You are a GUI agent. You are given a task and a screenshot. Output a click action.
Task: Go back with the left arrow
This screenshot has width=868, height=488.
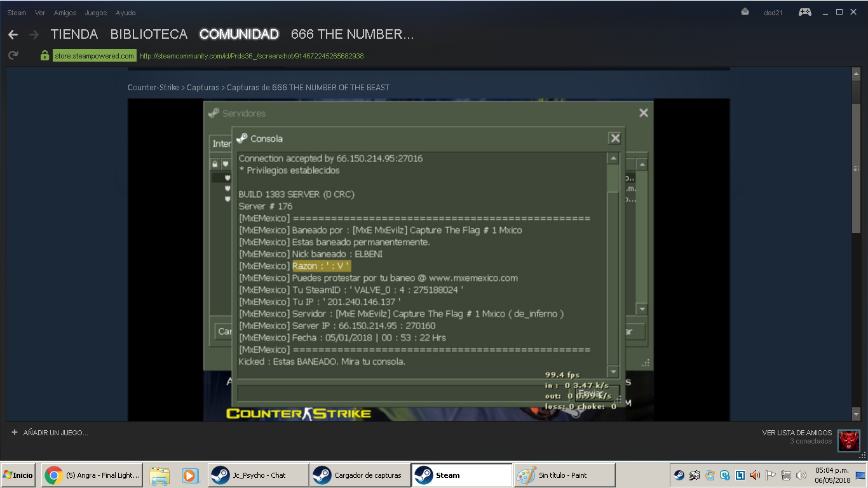13,34
